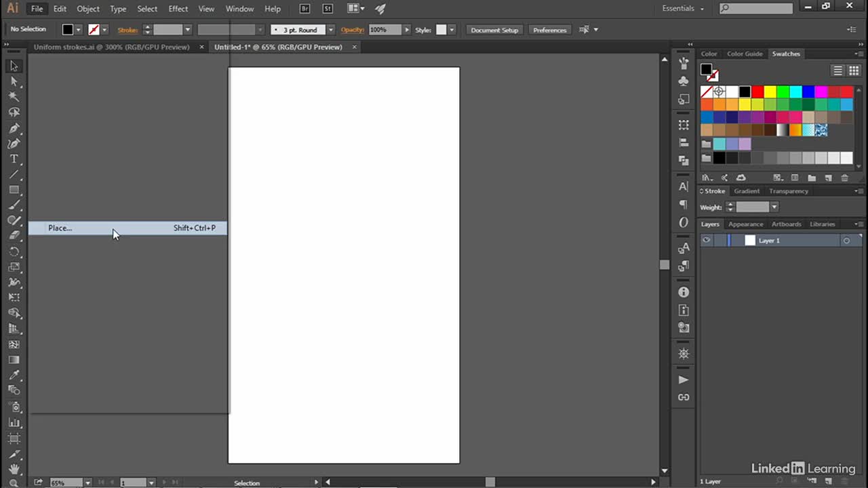Select the Eraser tool
The width and height of the screenshot is (868, 488).
pos(14,236)
